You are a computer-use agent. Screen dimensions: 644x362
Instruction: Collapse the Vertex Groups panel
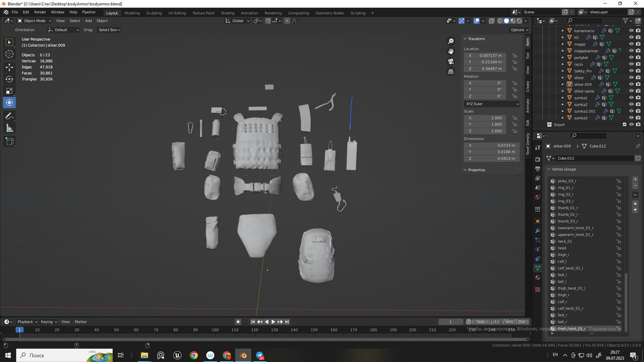549,169
